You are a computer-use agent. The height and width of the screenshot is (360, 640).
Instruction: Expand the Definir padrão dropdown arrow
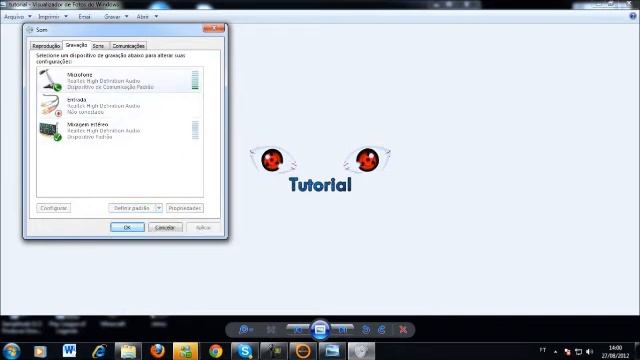point(159,208)
